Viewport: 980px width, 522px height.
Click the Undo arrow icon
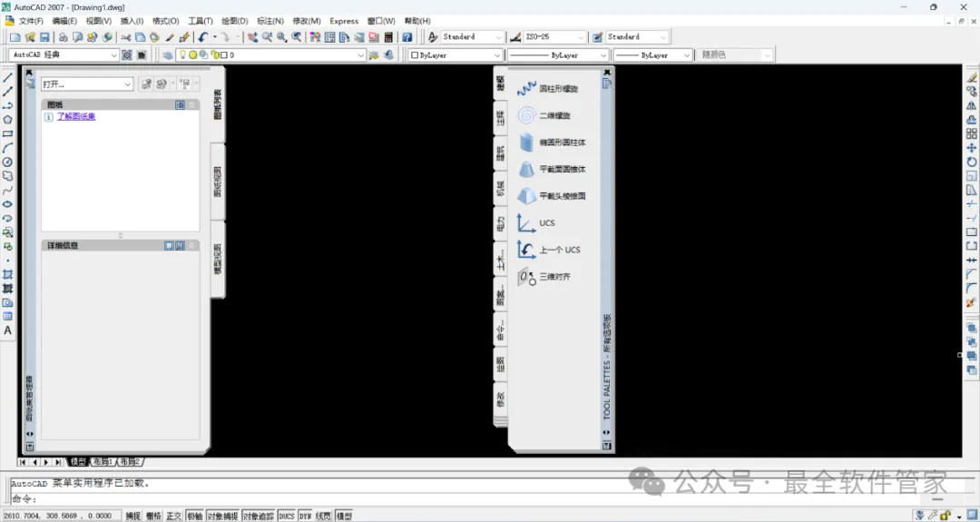pyautogui.click(x=203, y=37)
